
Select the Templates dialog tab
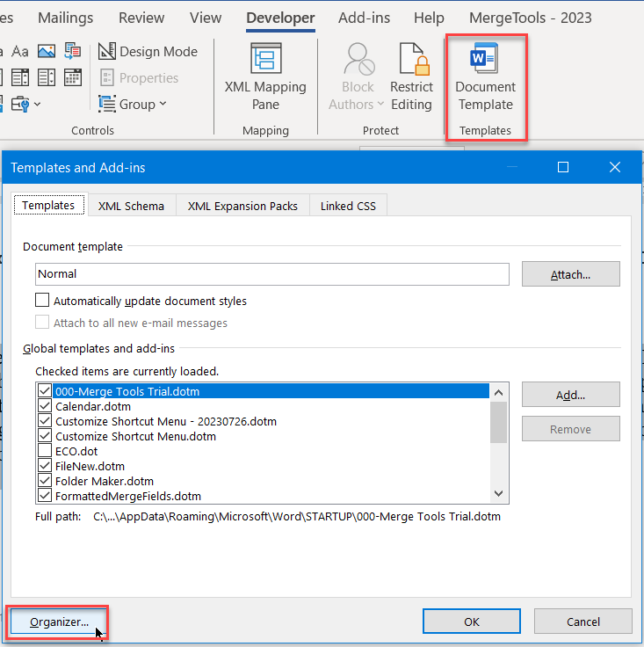pos(48,205)
